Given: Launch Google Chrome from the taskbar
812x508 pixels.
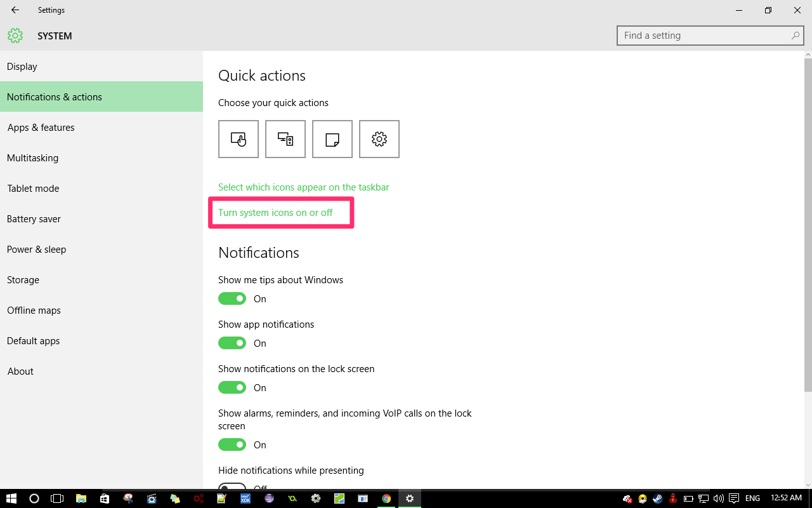Looking at the screenshot, I should 386,498.
